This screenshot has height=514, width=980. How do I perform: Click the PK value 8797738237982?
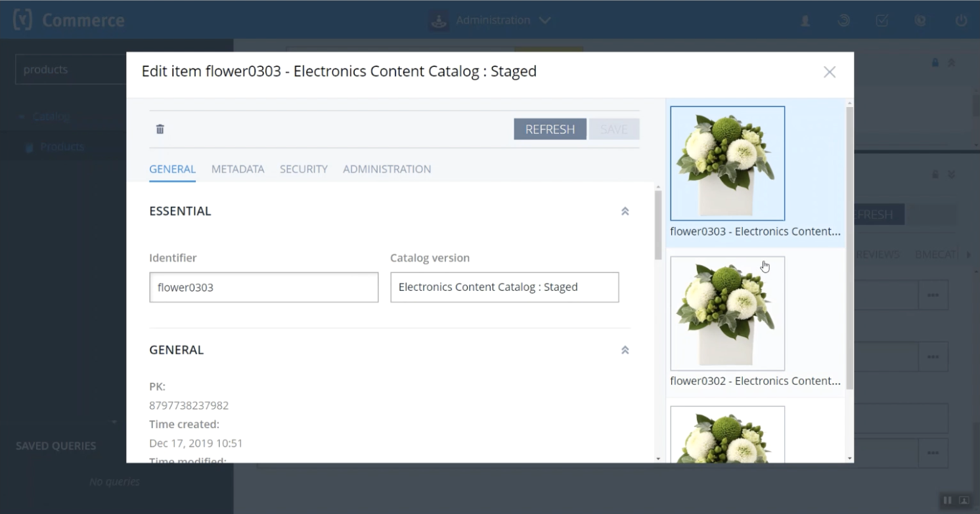(x=189, y=406)
